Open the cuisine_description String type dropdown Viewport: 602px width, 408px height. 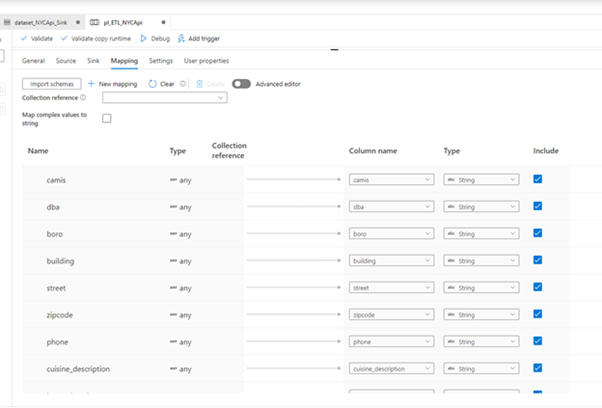tap(481, 368)
